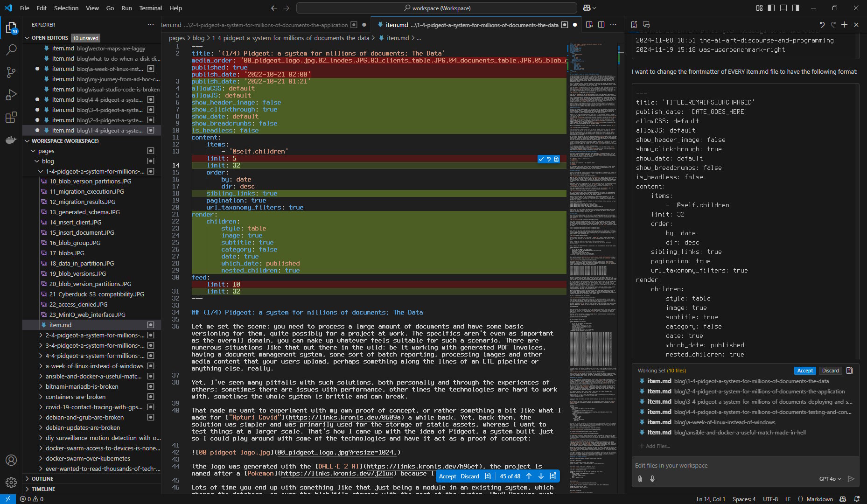Viewport: 867px width, 504px height.
Task: Open the chat view icon beside edits
Action: pyautogui.click(x=646, y=25)
